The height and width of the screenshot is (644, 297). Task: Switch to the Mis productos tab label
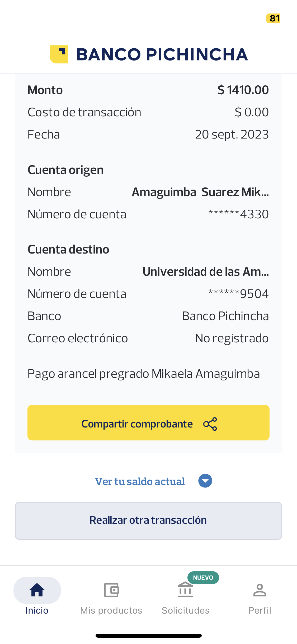tap(111, 610)
